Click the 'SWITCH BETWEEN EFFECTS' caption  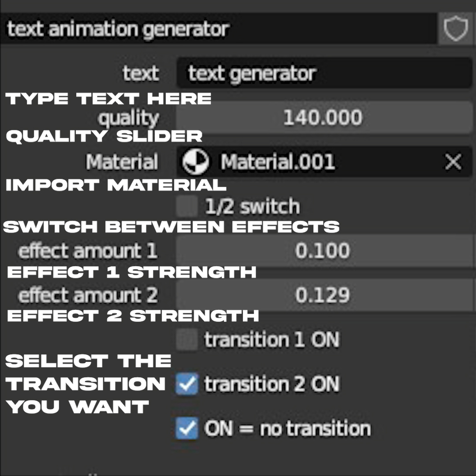tap(171, 226)
